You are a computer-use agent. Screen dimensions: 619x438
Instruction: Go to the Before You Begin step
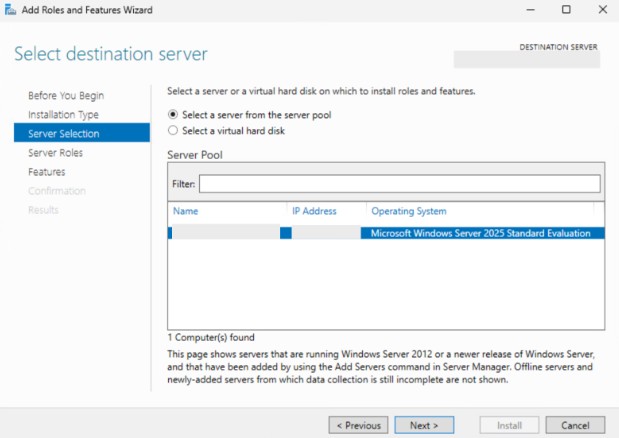[65, 96]
